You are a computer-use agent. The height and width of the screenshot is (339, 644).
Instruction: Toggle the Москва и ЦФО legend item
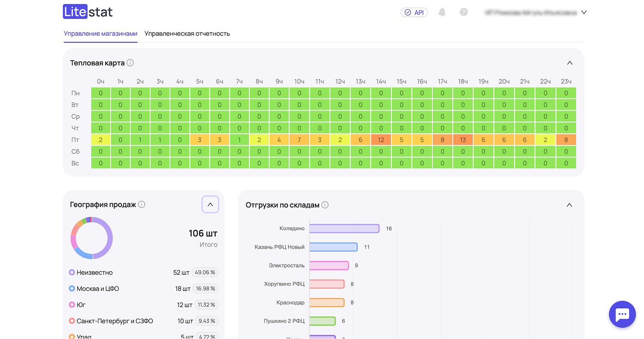pyautogui.click(x=98, y=289)
